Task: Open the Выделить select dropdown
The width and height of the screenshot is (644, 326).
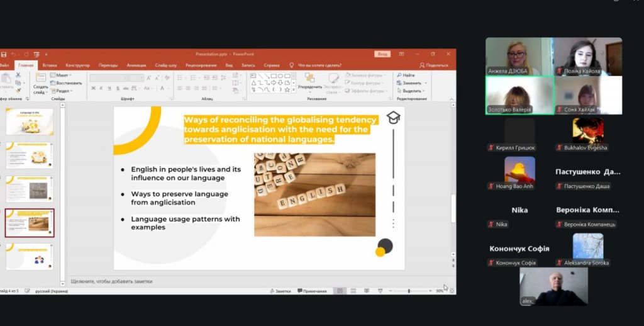Action: [x=412, y=91]
